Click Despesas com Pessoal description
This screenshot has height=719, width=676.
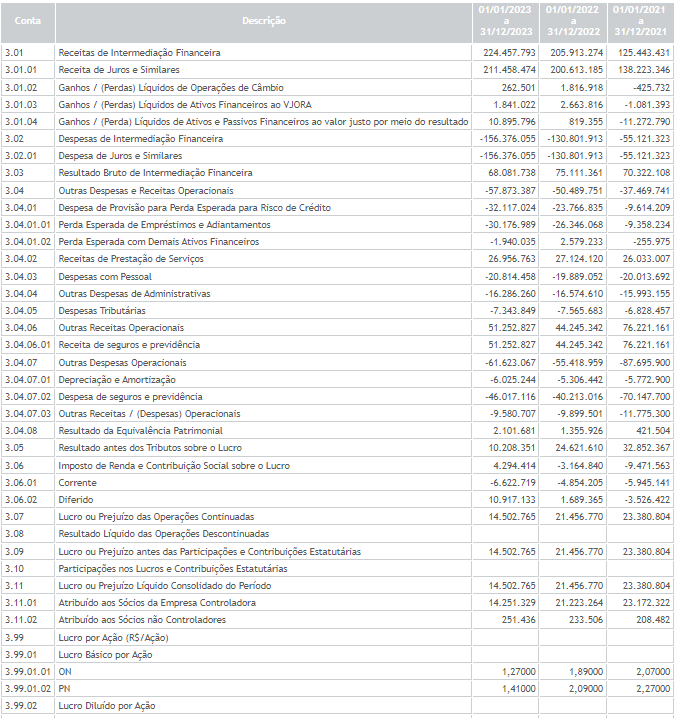(105, 277)
